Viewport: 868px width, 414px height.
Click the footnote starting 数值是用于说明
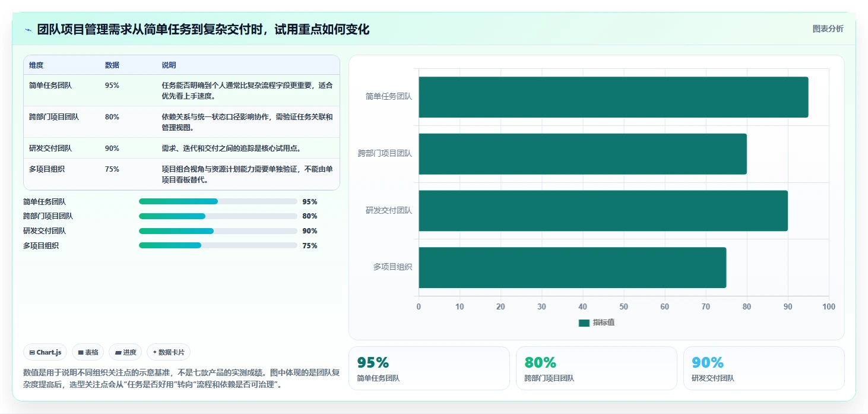click(x=182, y=379)
